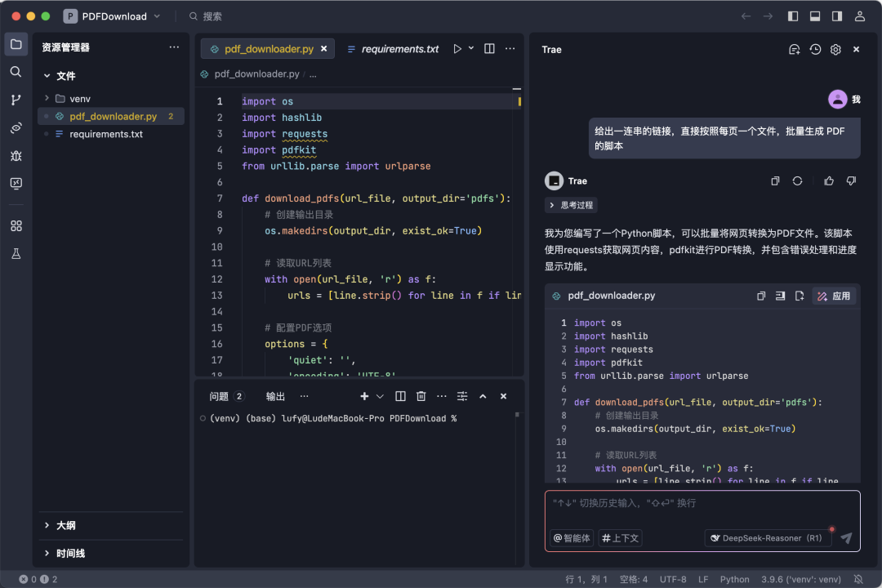Regenerate the Trae response

pos(797,181)
